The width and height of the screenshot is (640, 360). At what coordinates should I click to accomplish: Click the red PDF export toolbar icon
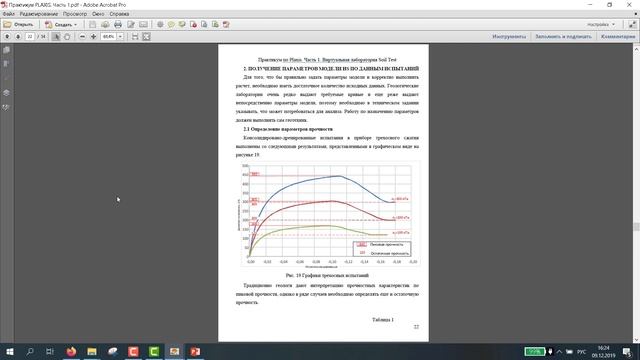(193, 24)
